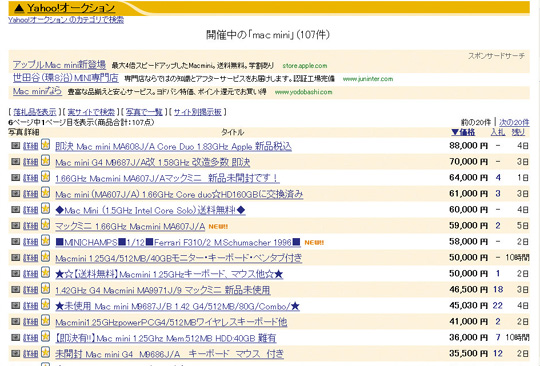Click the star icon on the 70,000円 listing
This screenshot has width=540, height=366.
tap(45, 160)
